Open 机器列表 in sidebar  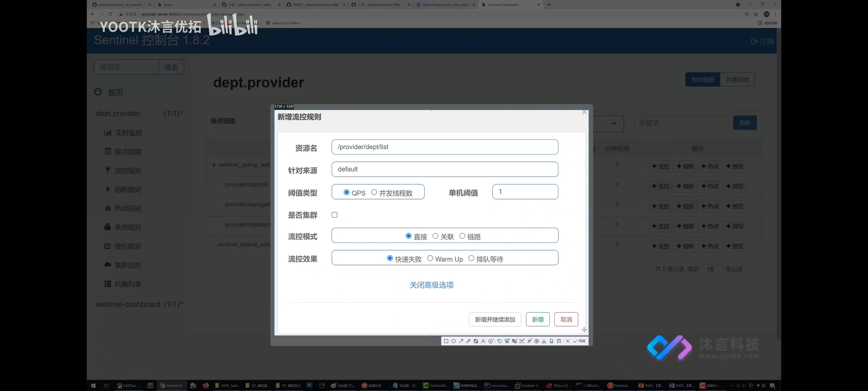pos(123,284)
